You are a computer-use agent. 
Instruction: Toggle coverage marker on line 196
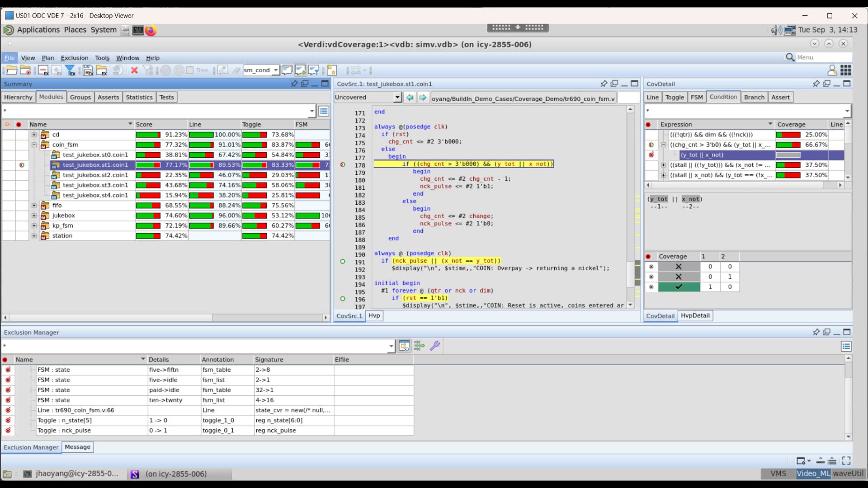point(343,299)
